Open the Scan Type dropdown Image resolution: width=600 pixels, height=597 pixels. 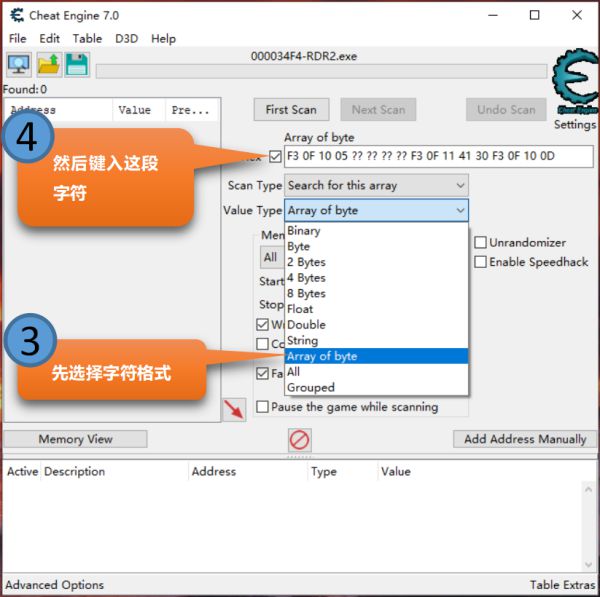376,185
